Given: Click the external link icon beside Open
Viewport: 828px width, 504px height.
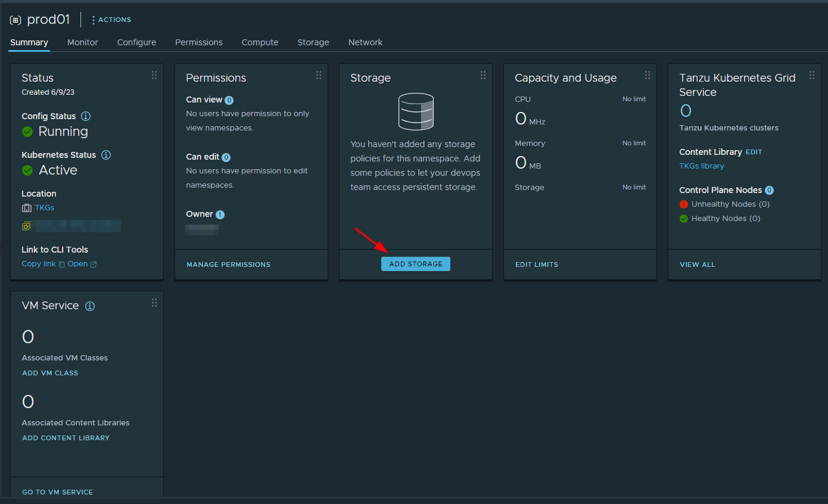Looking at the screenshot, I should tap(94, 265).
